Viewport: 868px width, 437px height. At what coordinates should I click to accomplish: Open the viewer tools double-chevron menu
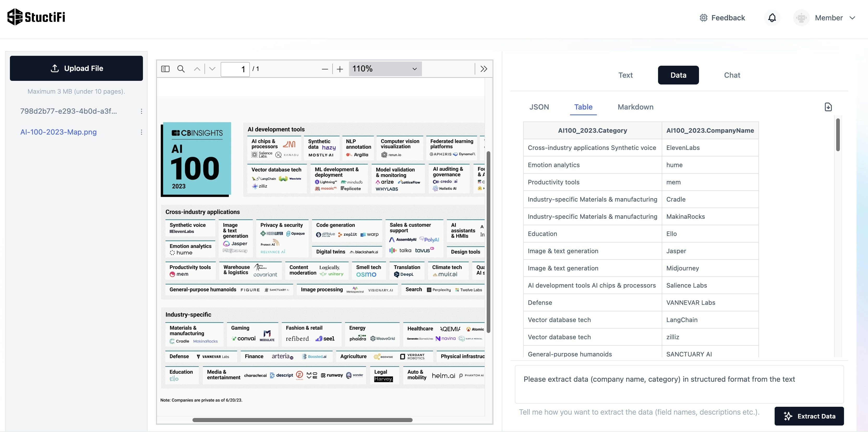[x=484, y=69]
